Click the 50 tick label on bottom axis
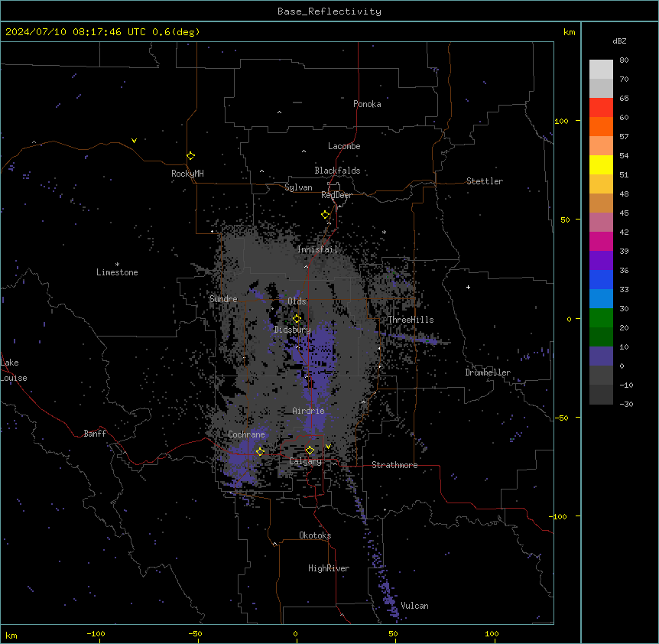Viewport: 659px width, 644px height. click(394, 633)
